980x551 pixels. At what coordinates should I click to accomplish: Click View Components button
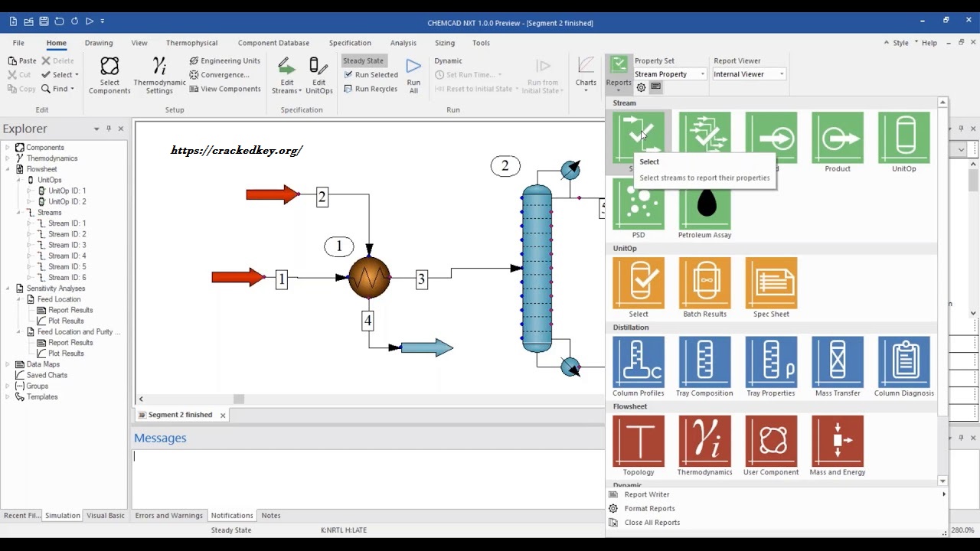[x=225, y=89]
